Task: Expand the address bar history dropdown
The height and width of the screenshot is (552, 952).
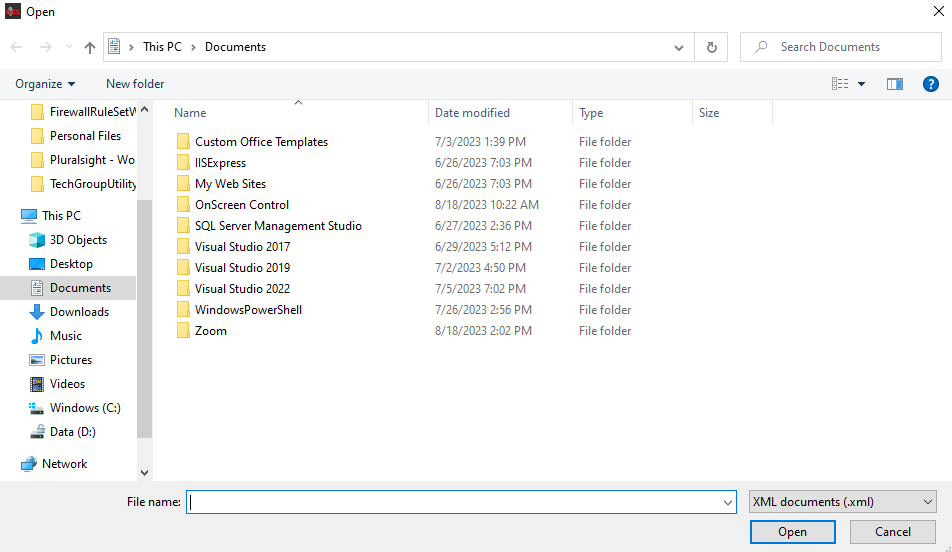Action: (x=679, y=47)
